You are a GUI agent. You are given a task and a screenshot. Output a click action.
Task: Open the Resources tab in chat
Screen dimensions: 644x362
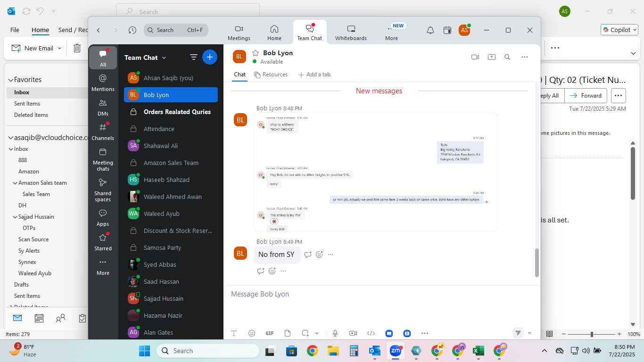coord(271,74)
